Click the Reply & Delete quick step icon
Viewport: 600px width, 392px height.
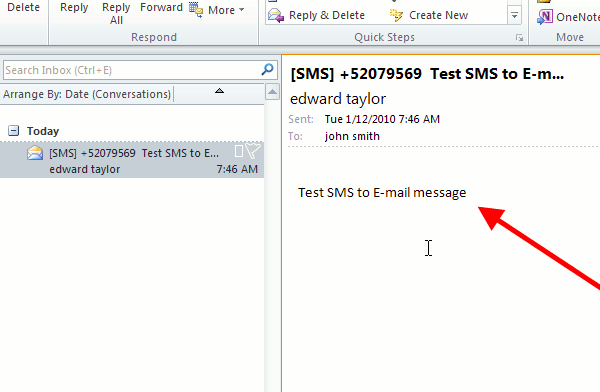pyautogui.click(x=276, y=15)
